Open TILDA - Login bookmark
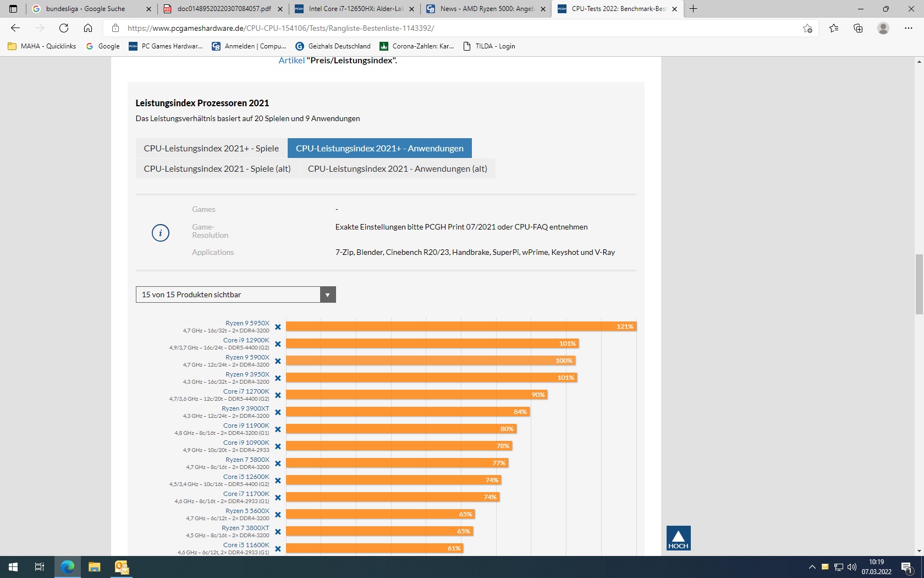This screenshot has height=578, width=924. (489, 46)
